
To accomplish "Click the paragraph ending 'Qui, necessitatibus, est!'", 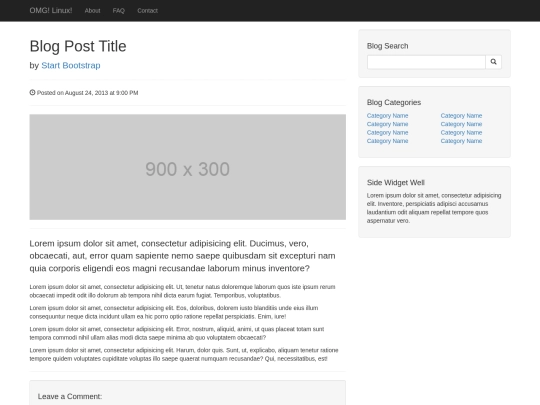I will pos(184,354).
